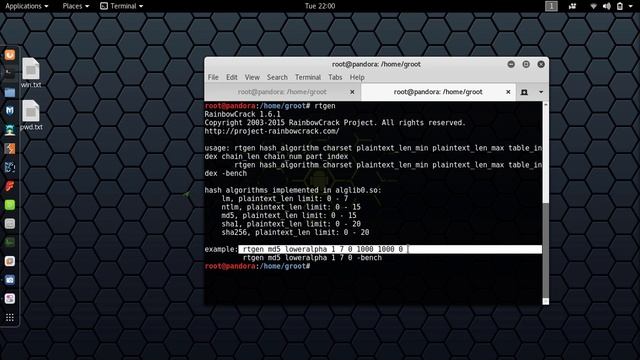Close the second terminal tab

[508, 92]
